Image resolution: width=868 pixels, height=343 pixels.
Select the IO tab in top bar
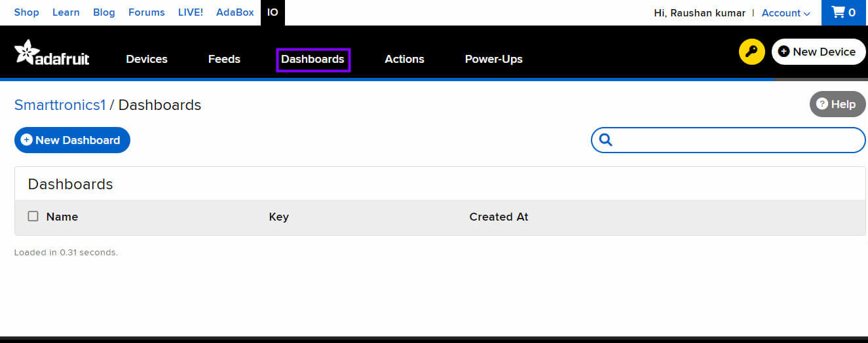coord(273,12)
